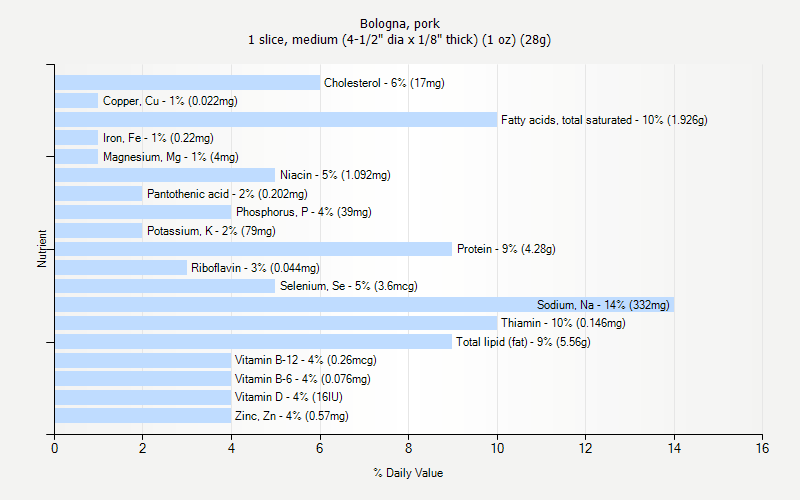Select the Phosphorus, P - 4% label

click(x=304, y=212)
